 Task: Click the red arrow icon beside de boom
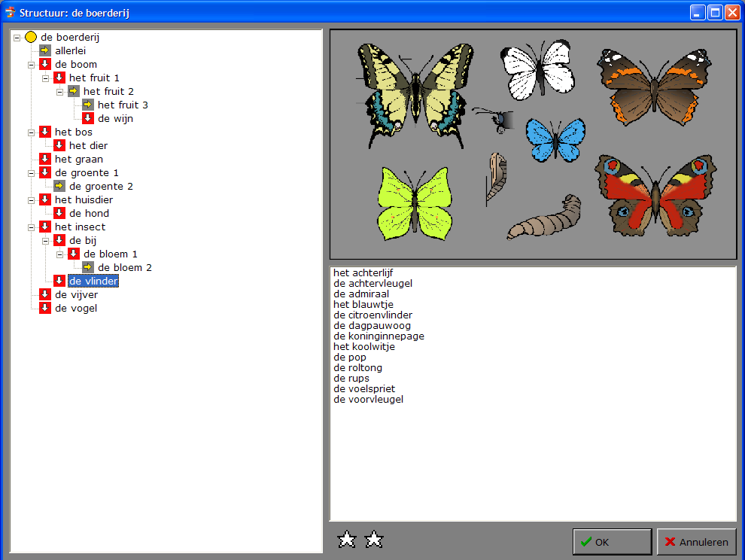(x=45, y=64)
